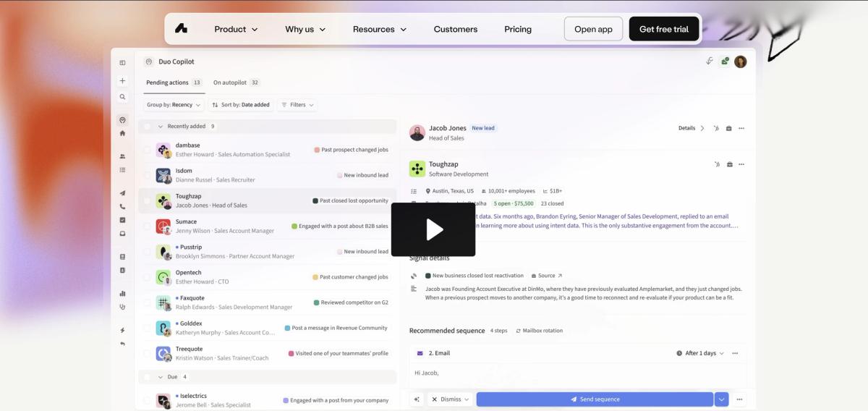868x411 pixels.
Task: Select the Iselectrics Jerome Bell row
Action: click(268, 400)
